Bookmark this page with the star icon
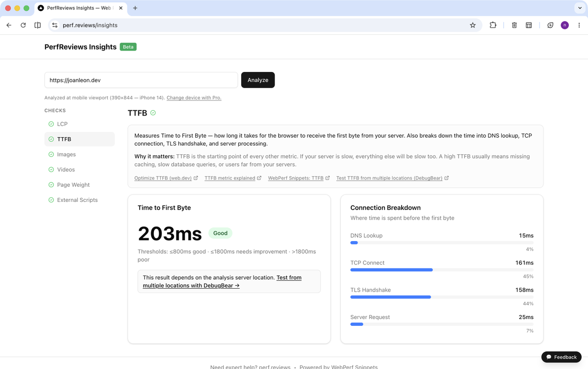This screenshot has width=588, height=369. 472,25
